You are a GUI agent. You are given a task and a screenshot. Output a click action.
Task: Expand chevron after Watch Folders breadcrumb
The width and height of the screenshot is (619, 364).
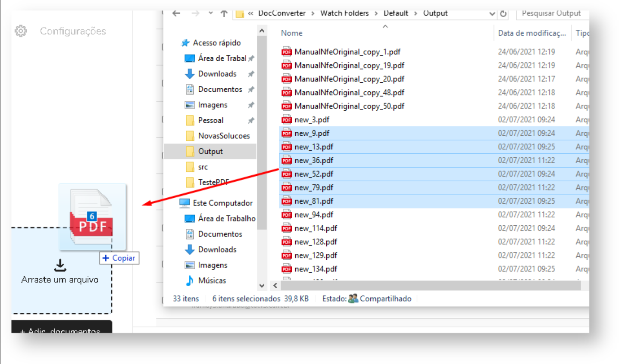pos(376,13)
